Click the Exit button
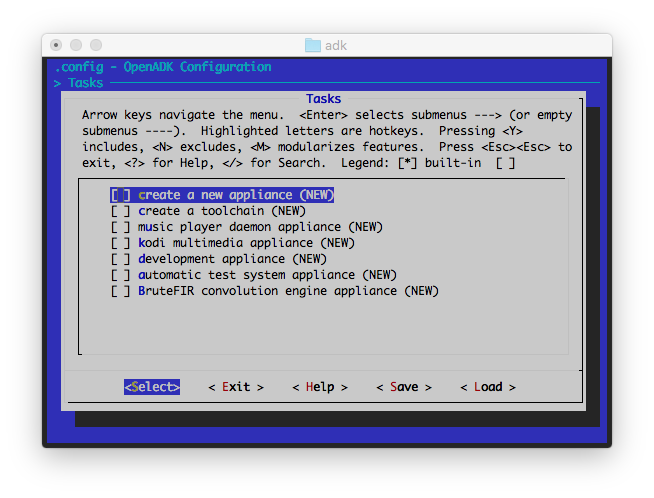This screenshot has width=654, height=498. click(236, 387)
